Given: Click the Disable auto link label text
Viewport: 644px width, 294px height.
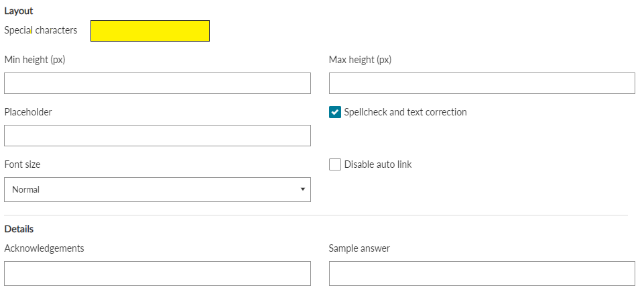Looking at the screenshot, I should [378, 164].
